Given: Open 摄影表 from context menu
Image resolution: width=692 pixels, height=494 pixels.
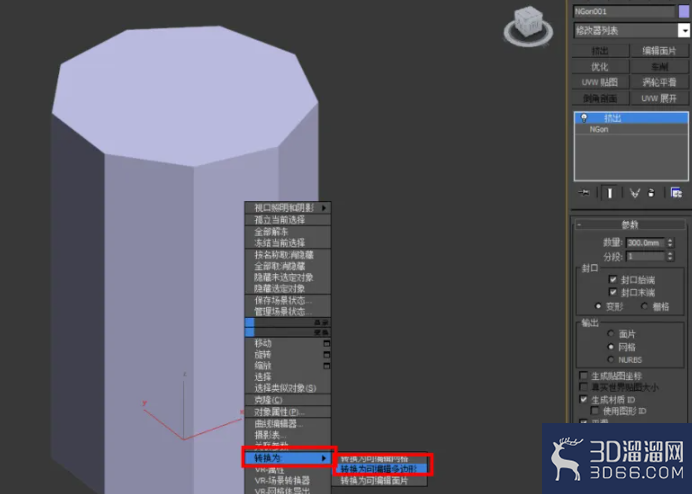Looking at the screenshot, I should click(x=288, y=435).
